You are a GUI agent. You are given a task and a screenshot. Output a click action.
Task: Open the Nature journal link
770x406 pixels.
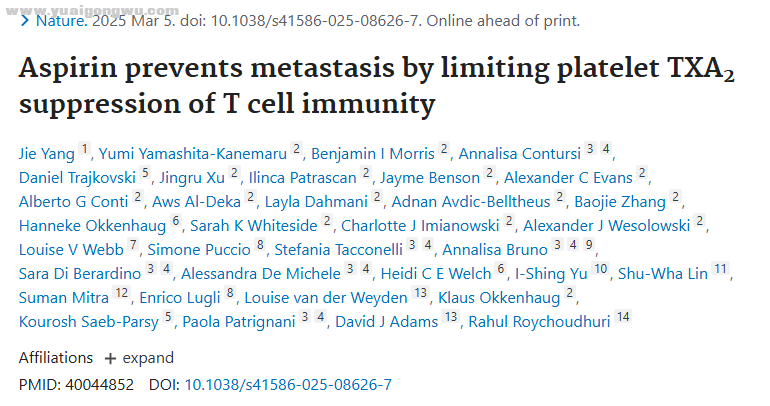pyautogui.click(x=61, y=21)
